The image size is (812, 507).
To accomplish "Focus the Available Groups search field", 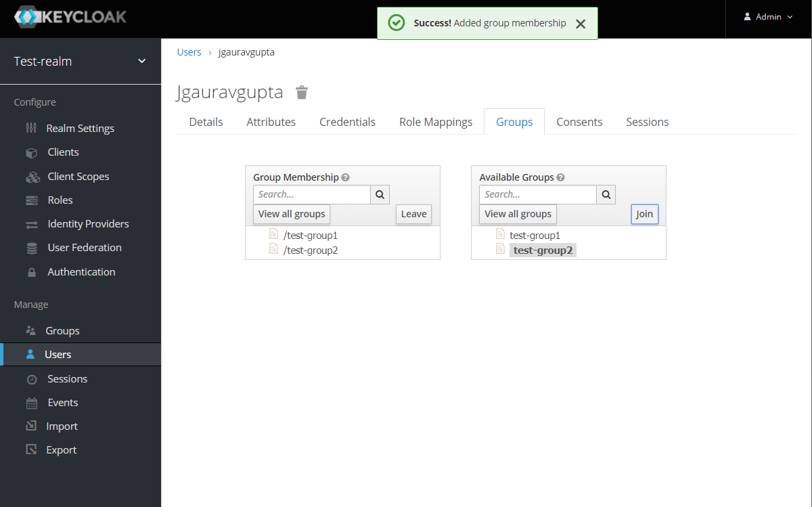I will tap(538, 195).
